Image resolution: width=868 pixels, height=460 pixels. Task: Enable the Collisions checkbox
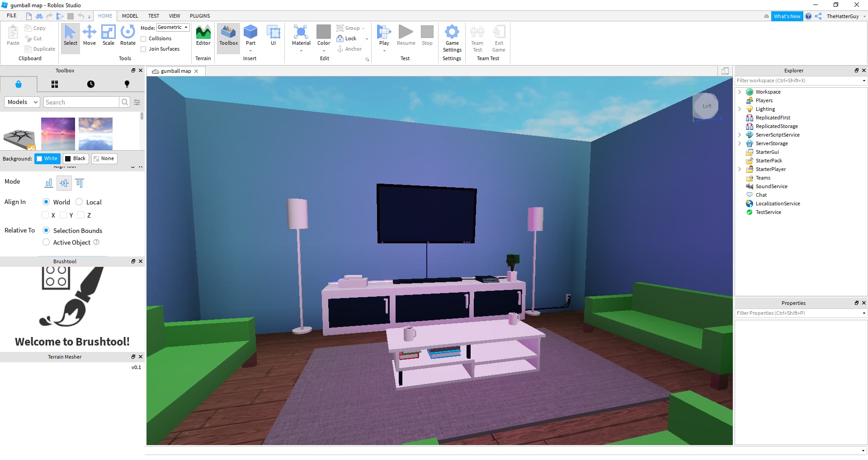[144, 38]
